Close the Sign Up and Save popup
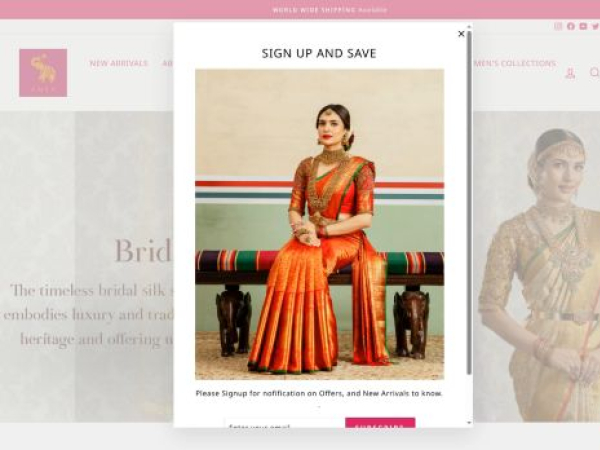Screen dimensions: 600x450 (x=461, y=34)
